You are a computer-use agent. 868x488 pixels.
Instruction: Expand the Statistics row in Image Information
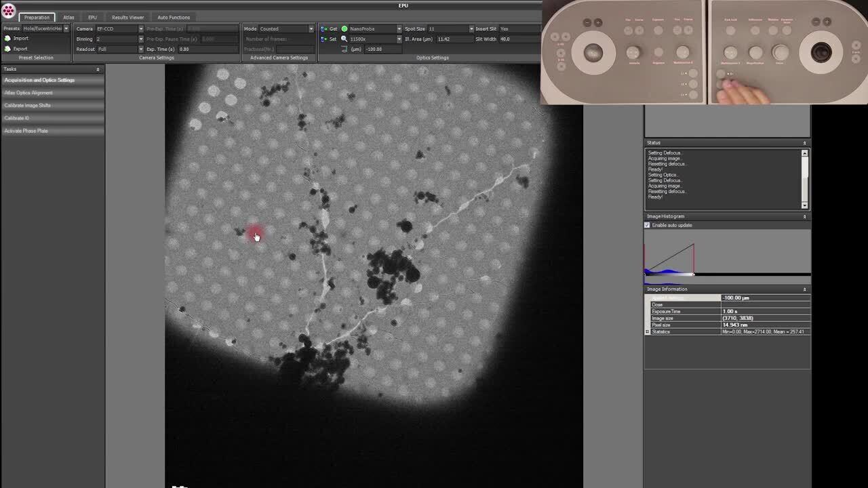[648, 332]
